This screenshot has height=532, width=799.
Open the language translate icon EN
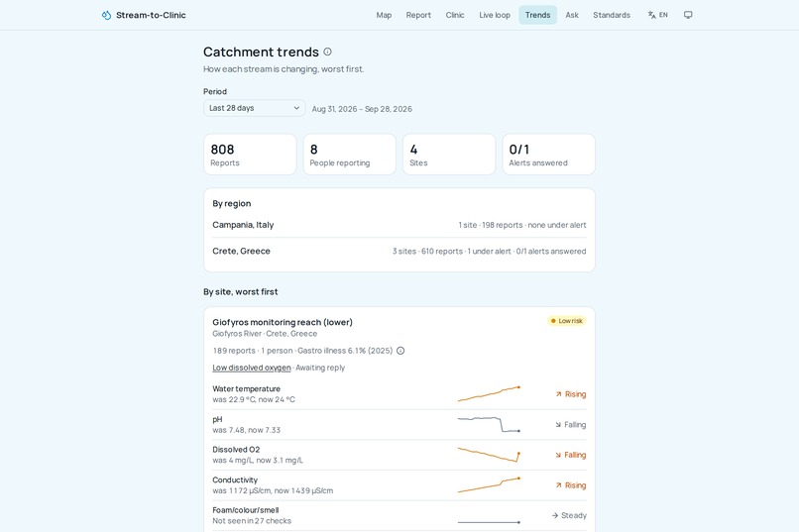coord(657,15)
